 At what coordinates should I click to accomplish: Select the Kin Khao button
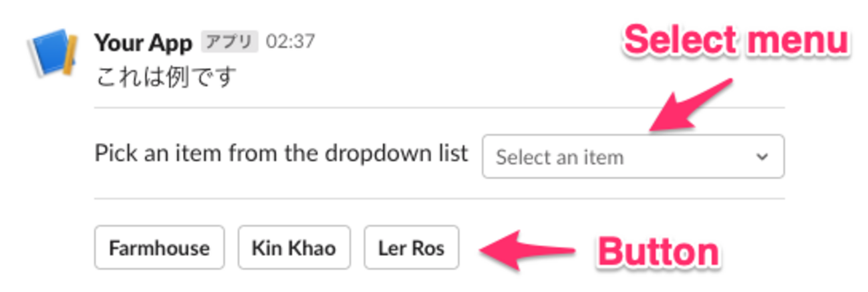point(294,248)
